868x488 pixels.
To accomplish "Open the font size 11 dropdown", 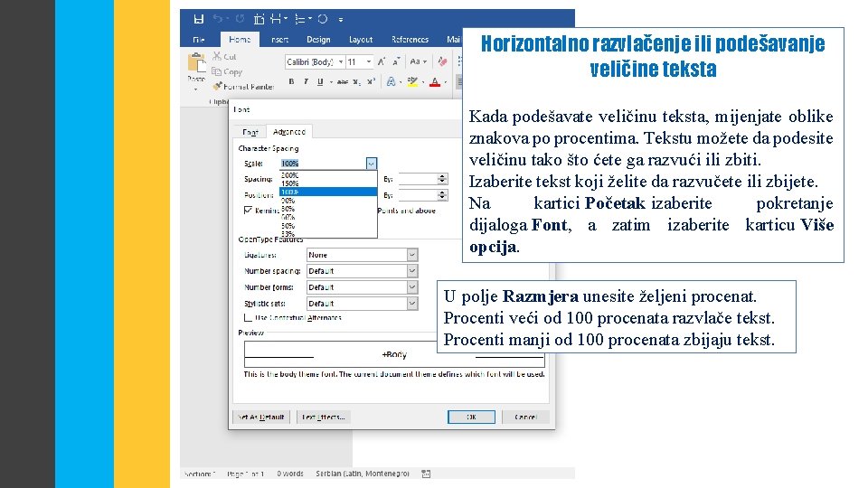I will [x=369, y=62].
